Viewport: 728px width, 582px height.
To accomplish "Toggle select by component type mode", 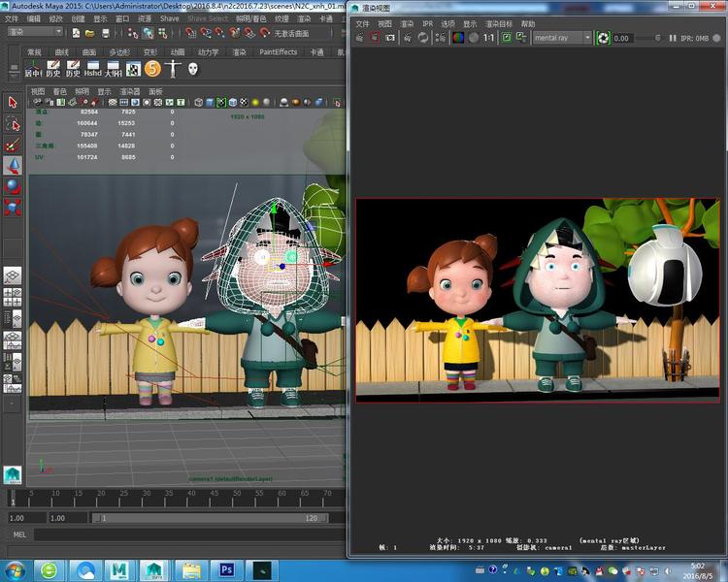I will point(162,33).
